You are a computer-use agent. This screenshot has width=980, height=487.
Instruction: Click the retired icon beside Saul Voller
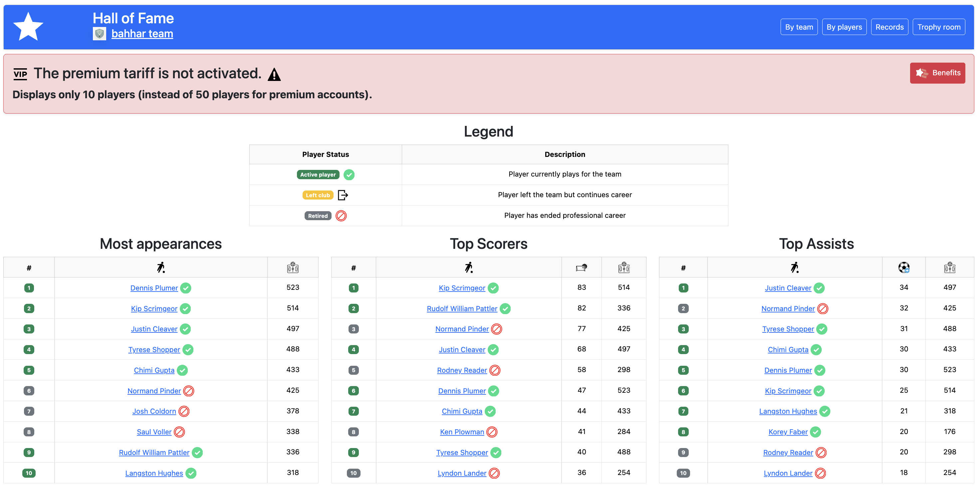179,432
